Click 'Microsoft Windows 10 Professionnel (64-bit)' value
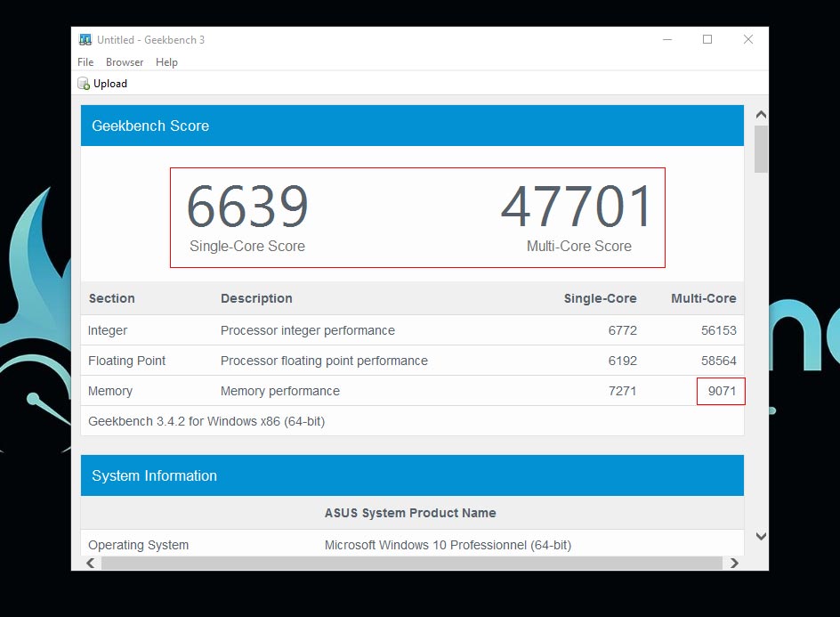This screenshot has width=840, height=617. [448, 545]
